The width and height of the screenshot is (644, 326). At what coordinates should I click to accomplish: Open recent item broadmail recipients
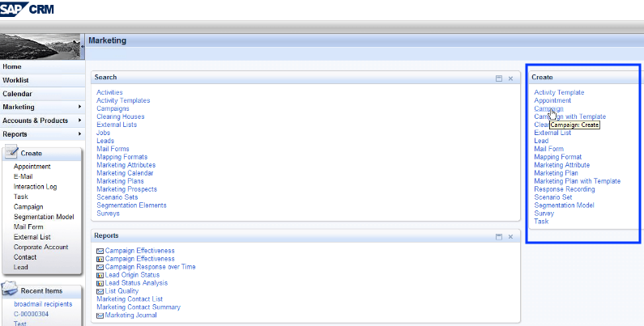coord(43,303)
